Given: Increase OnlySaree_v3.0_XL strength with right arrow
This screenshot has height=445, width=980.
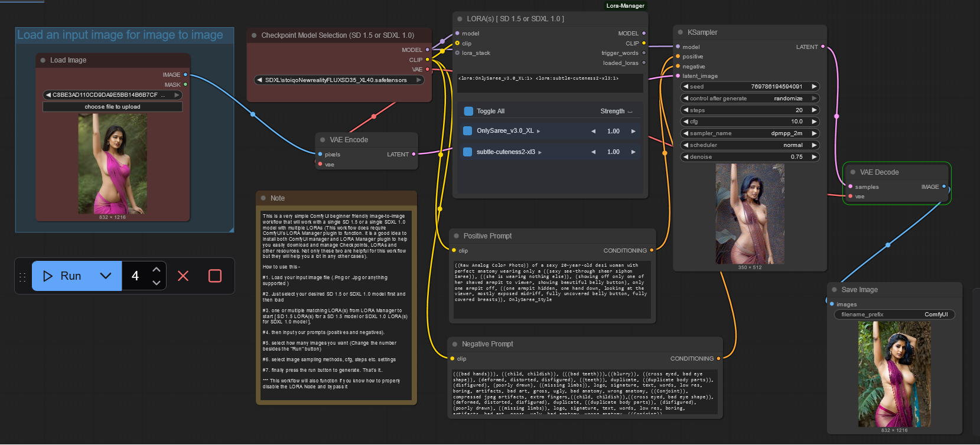Looking at the screenshot, I should point(633,131).
